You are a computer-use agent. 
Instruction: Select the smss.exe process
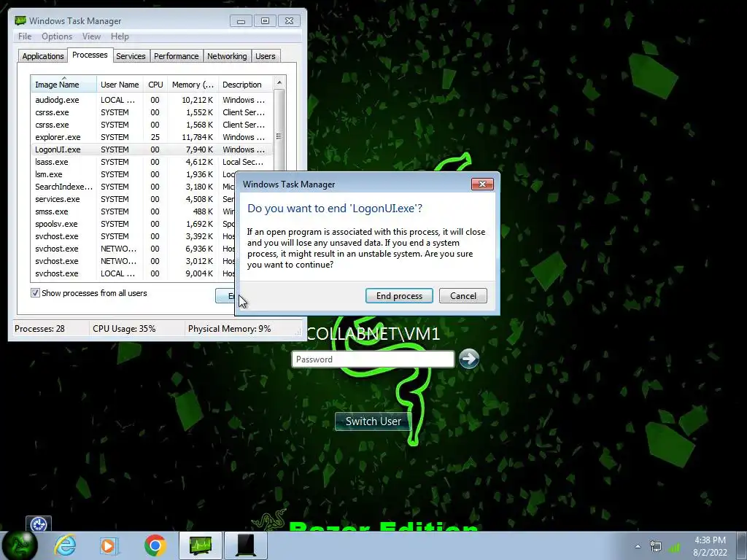click(133, 211)
